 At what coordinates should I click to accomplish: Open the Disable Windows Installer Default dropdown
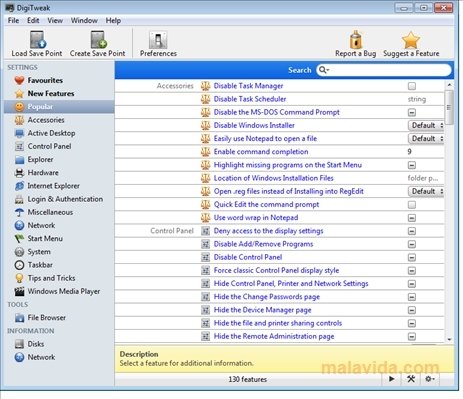(426, 125)
